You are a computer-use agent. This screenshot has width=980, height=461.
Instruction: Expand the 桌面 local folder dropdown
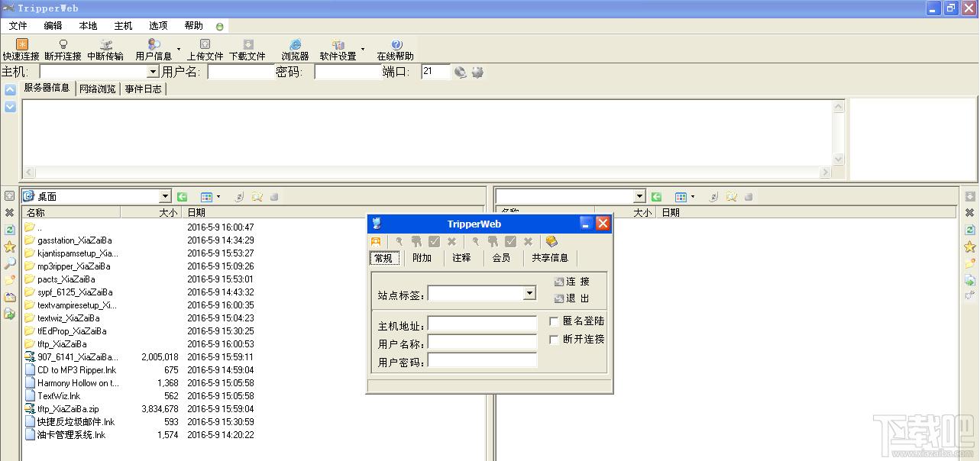click(x=165, y=197)
